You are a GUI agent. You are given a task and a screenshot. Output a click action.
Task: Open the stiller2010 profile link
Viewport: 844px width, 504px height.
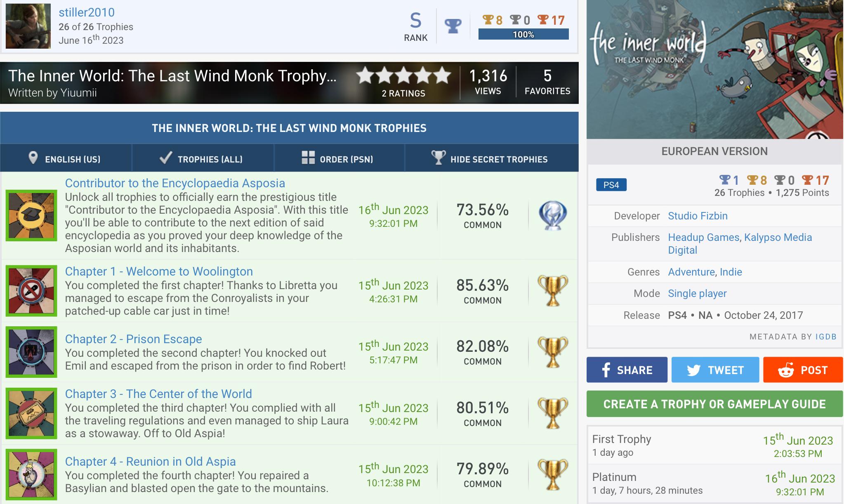pyautogui.click(x=87, y=12)
